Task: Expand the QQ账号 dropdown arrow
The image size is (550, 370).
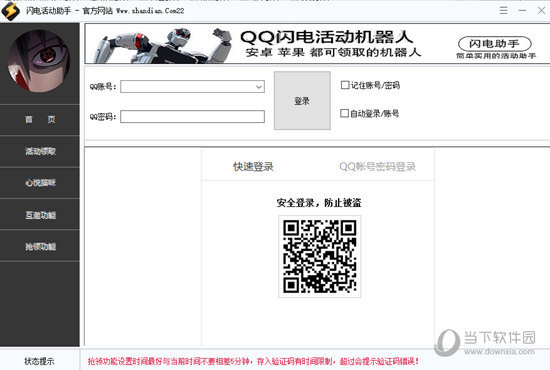Action: [x=259, y=87]
